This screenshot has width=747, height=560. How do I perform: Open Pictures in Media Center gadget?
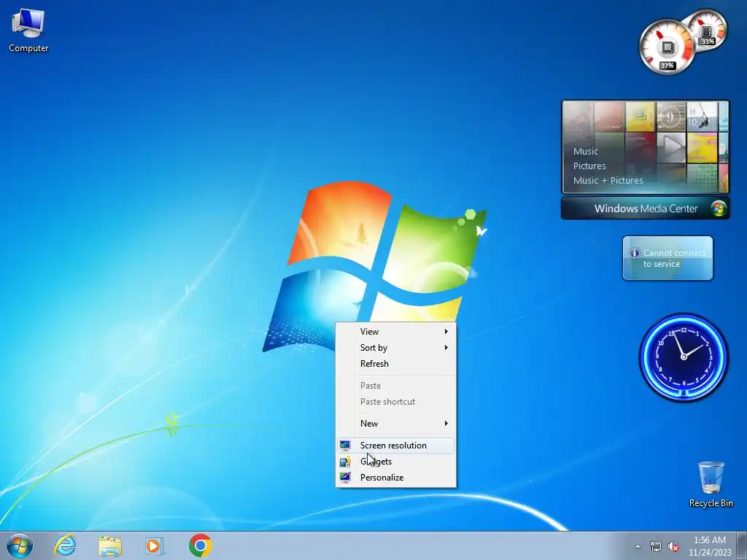(x=589, y=166)
